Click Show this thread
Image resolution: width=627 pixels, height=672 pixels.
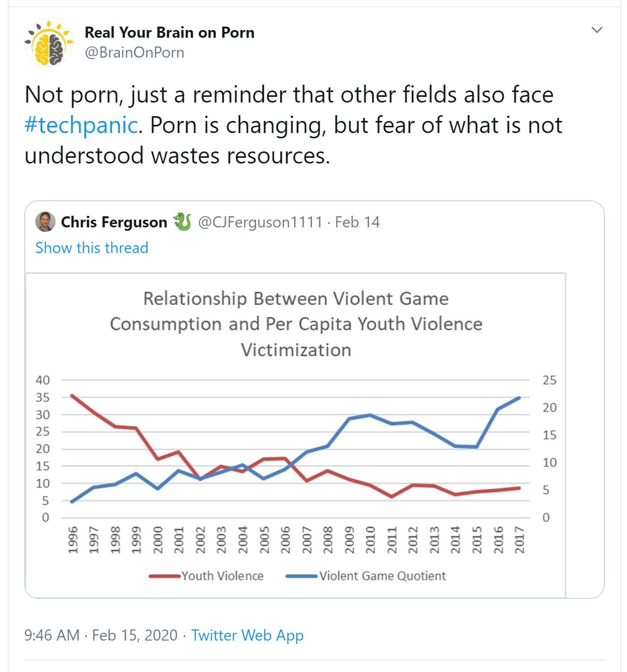[92, 248]
